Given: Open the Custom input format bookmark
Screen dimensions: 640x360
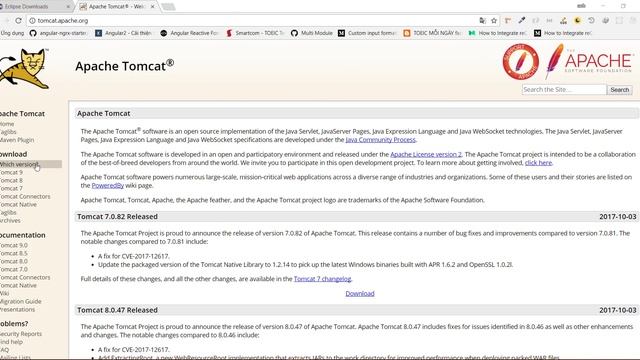Looking at the screenshot, I should click(x=367, y=33).
